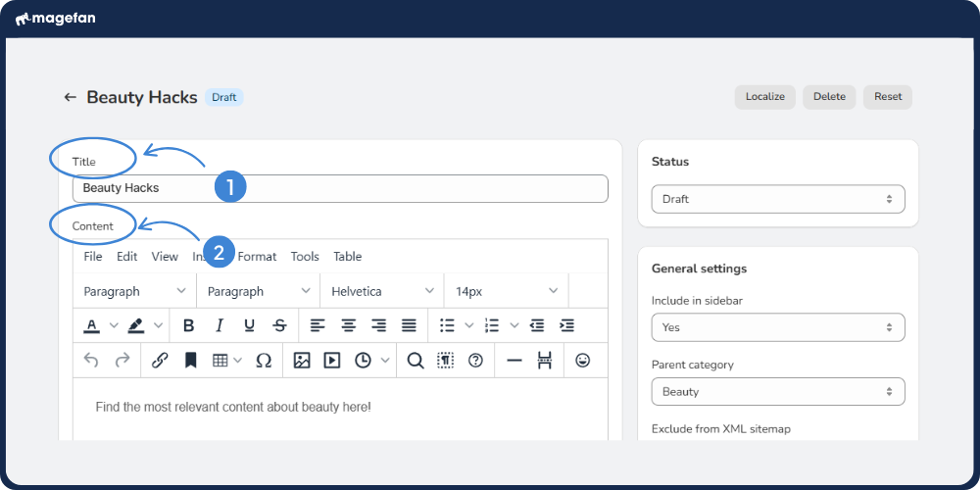The height and width of the screenshot is (490, 980).
Task: Click the insert image icon
Action: (302, 361)
